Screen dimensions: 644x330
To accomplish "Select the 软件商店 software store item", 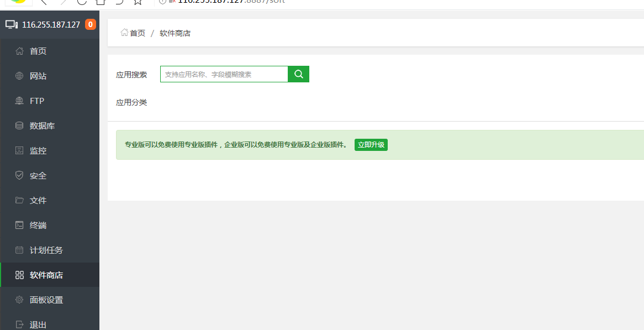I will (46, 275).
